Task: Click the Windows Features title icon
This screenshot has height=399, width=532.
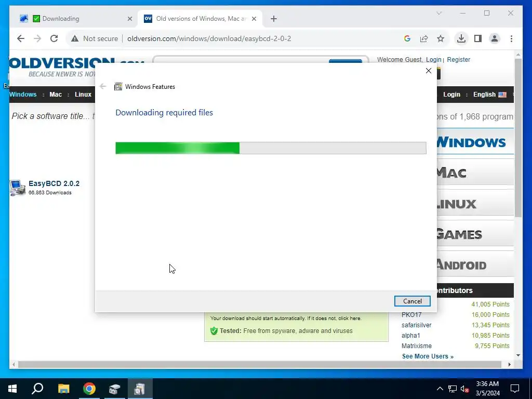Action: point(118,87)
